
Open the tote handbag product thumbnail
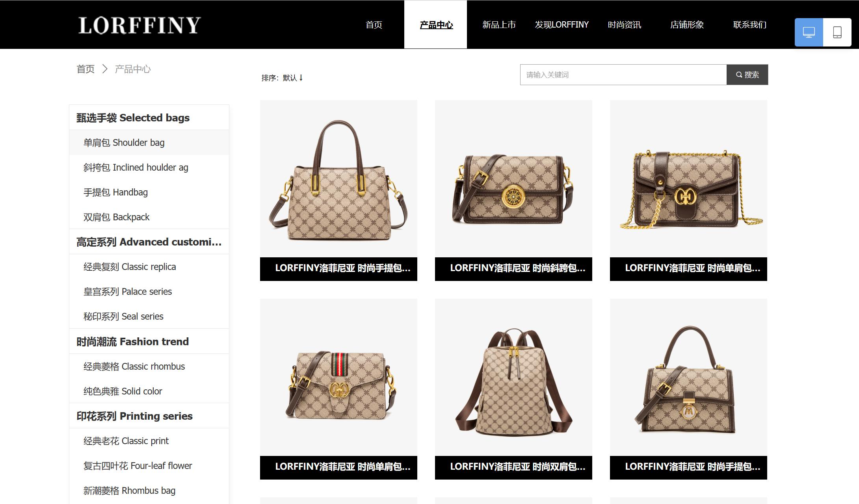338,179
